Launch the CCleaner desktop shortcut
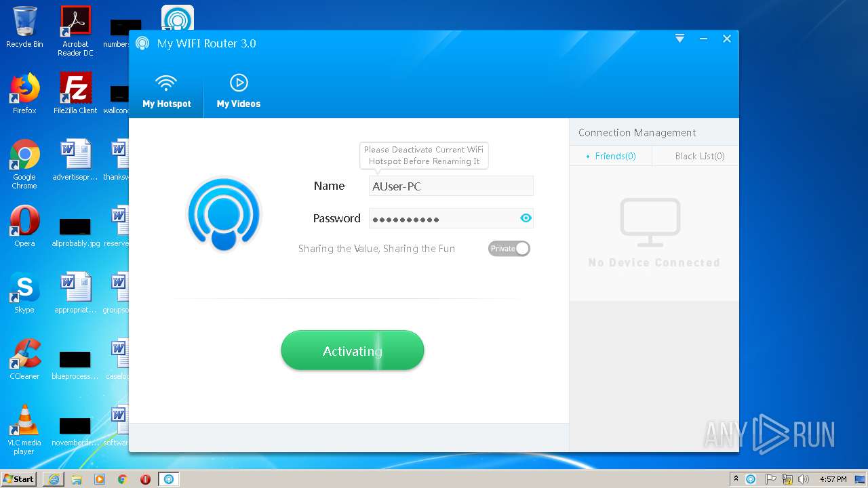 click(24, 359)
